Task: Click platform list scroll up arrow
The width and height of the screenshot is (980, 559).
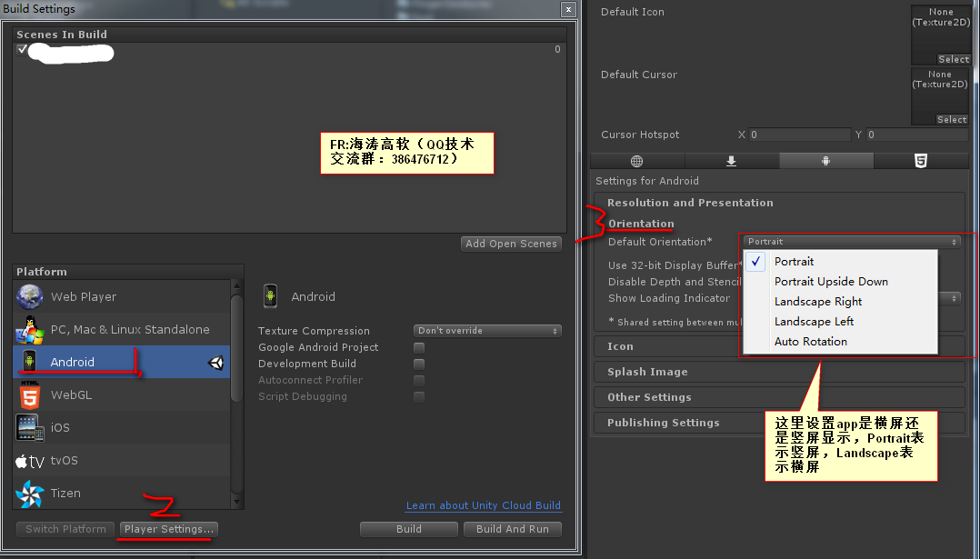Action: click(236, 285)
